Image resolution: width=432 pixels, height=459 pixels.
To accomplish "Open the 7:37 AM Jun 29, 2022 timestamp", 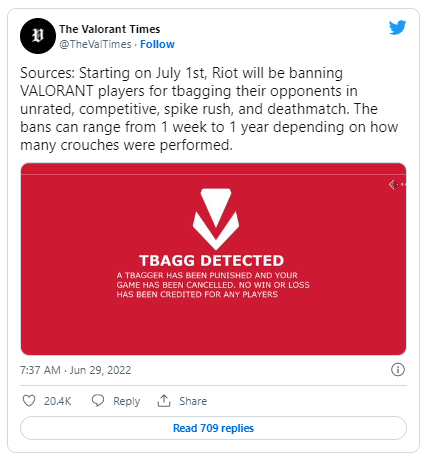I will coord(75,370).
